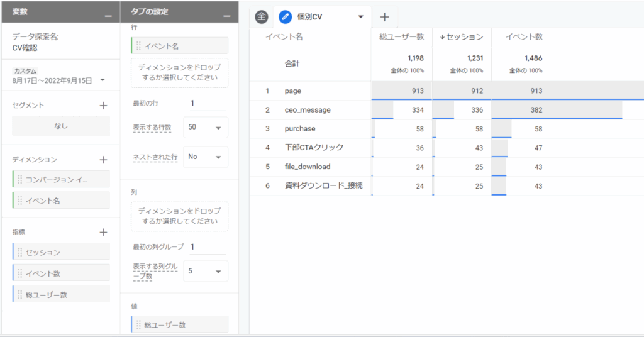The height and width of the screenshot is (337, 644).
Task: Click the sort arrow on セッション column
Action: (442, 37)
